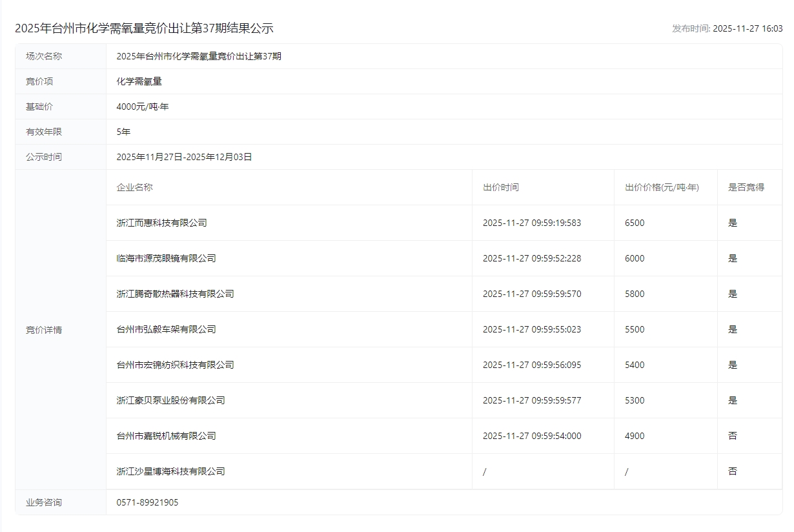This screenshot has width=794, height=532.
Task: Select company name 临海市源茂眼镜有限公司
Action: pos(166,258)
